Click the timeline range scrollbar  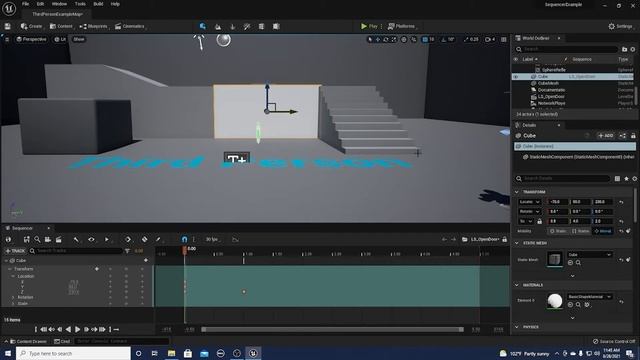click(332, 329)
